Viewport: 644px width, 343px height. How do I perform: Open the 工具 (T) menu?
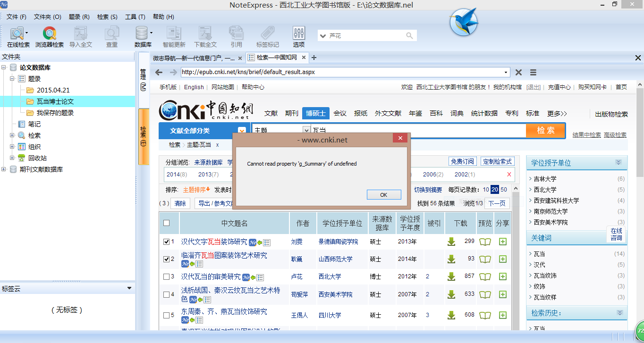tap(135, 17)
